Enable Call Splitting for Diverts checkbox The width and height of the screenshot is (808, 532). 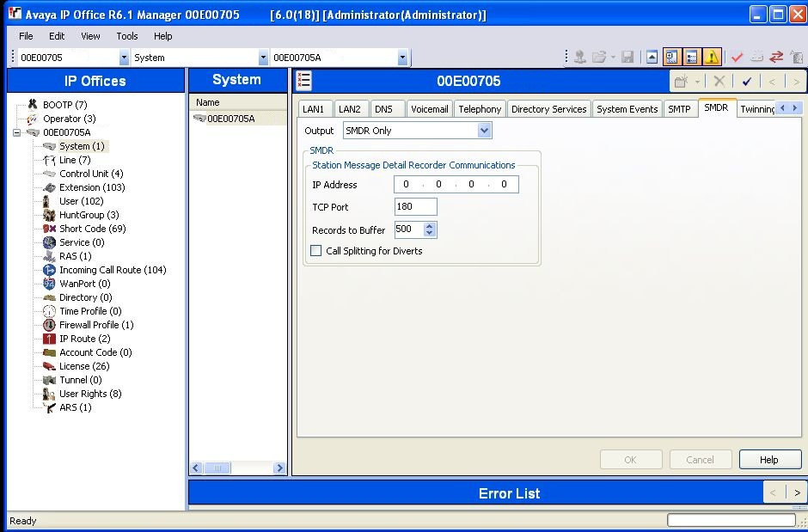coord(315,251)
